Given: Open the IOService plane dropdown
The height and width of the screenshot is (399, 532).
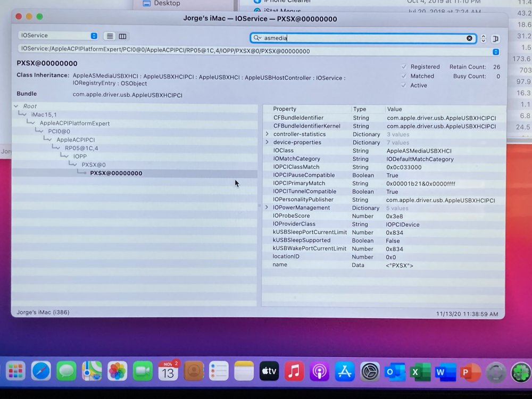Looking at the screenshot, I should 59,36.
